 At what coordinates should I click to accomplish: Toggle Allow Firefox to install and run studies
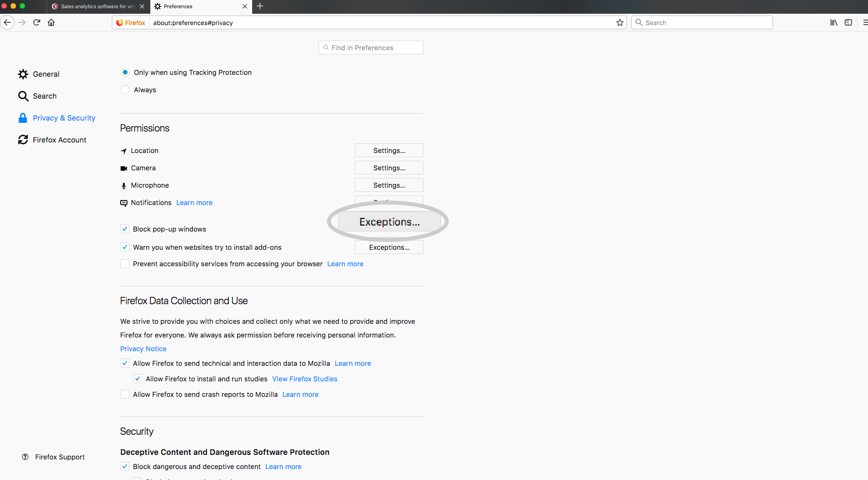pos(138,379)
